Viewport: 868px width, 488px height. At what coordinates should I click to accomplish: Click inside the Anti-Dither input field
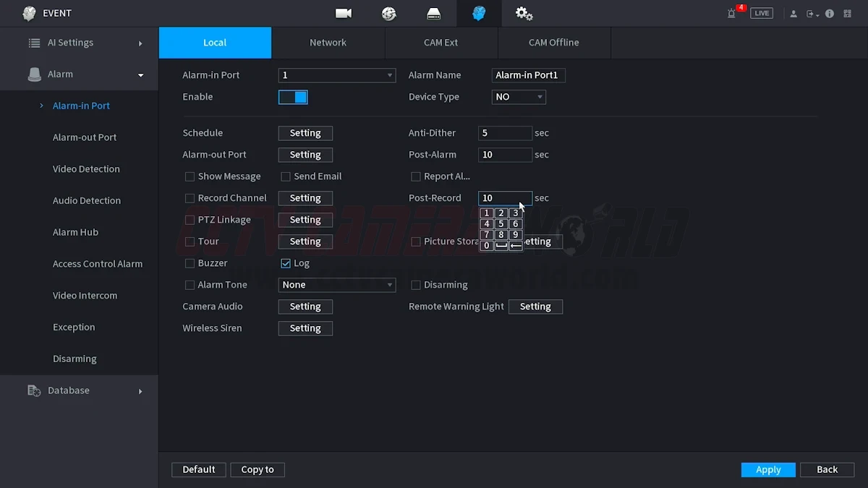(504, 133)
